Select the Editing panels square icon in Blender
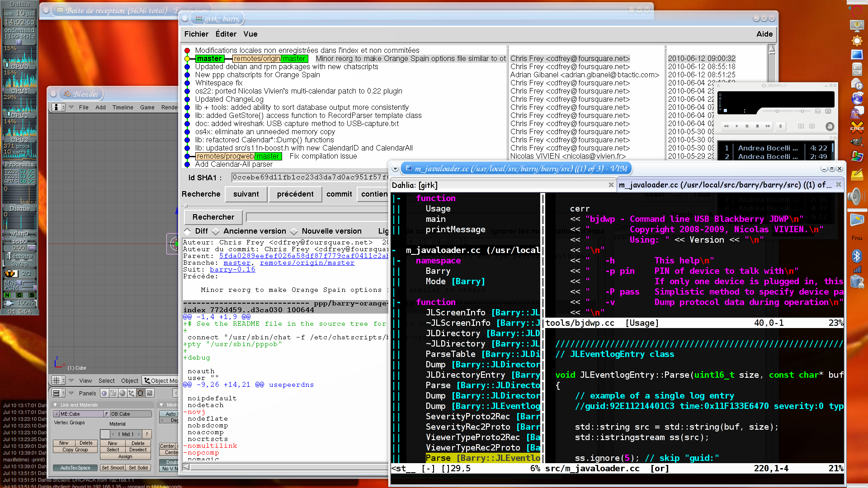This screenshot has width=868, height=488. [140, 393]
